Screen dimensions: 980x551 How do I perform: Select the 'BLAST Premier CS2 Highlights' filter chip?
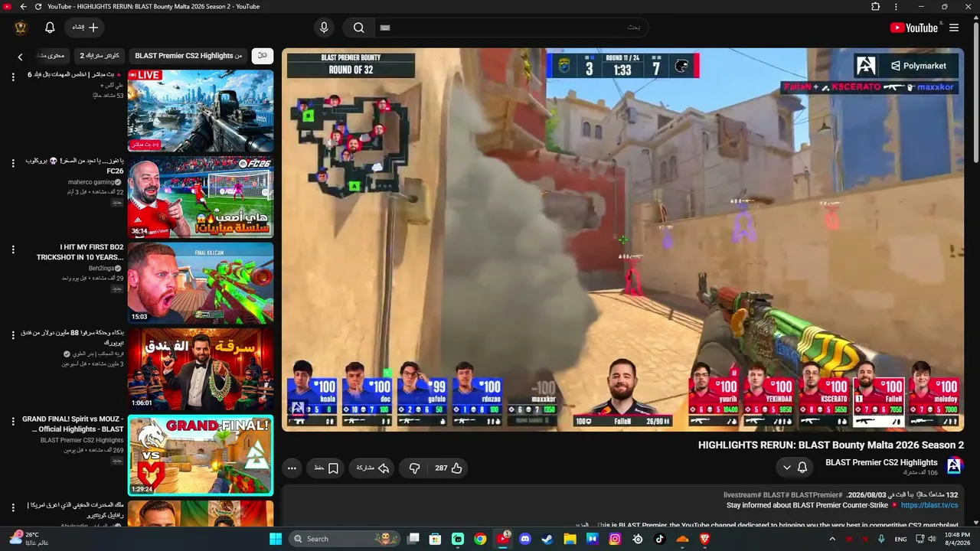[188, 56]
